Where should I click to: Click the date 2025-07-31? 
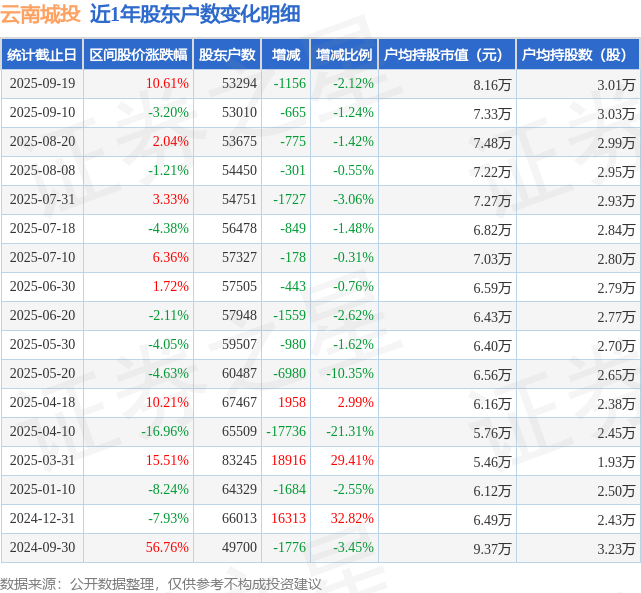coord(43,199)
